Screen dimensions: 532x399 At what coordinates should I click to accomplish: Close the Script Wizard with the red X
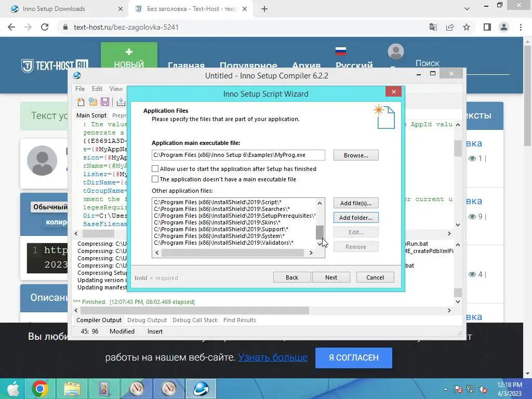[x=394, y=91]
